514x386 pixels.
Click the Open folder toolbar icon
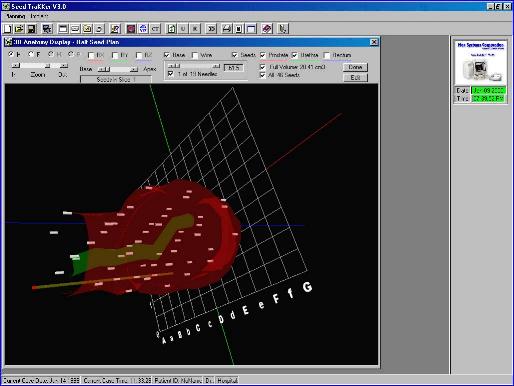click(x=19, y=29)
